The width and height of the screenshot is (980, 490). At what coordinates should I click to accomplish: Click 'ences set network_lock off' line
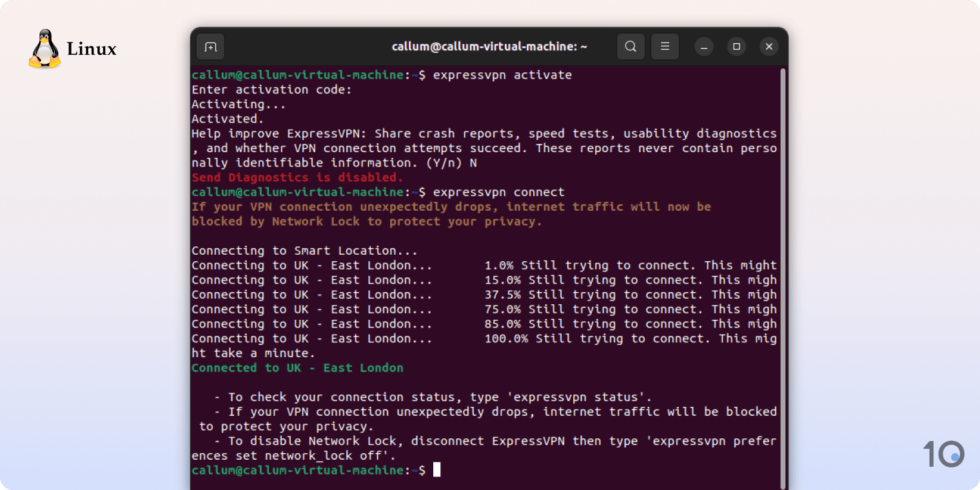[x=293, y=455]
